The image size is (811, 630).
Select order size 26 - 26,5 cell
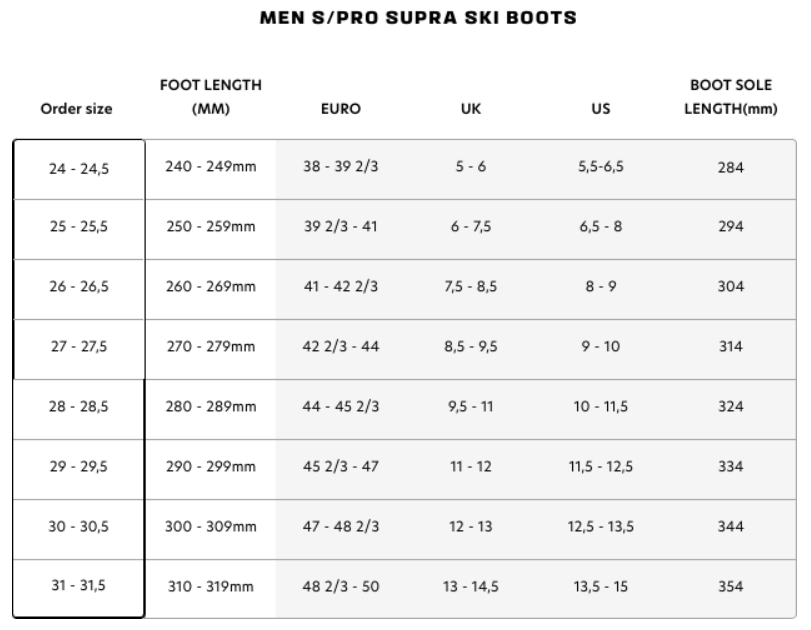pyautogui.click(x=79, y=289)
